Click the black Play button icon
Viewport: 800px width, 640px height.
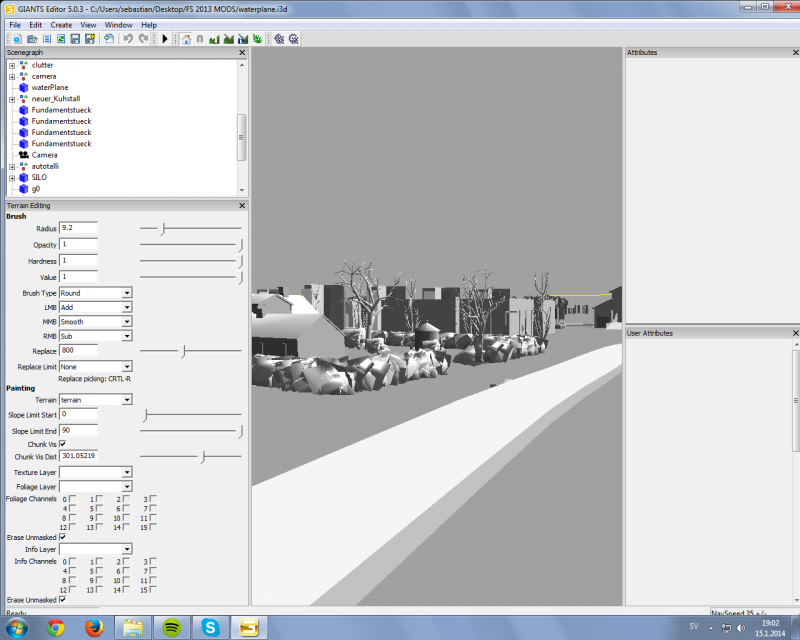click(x=165, y=39)
